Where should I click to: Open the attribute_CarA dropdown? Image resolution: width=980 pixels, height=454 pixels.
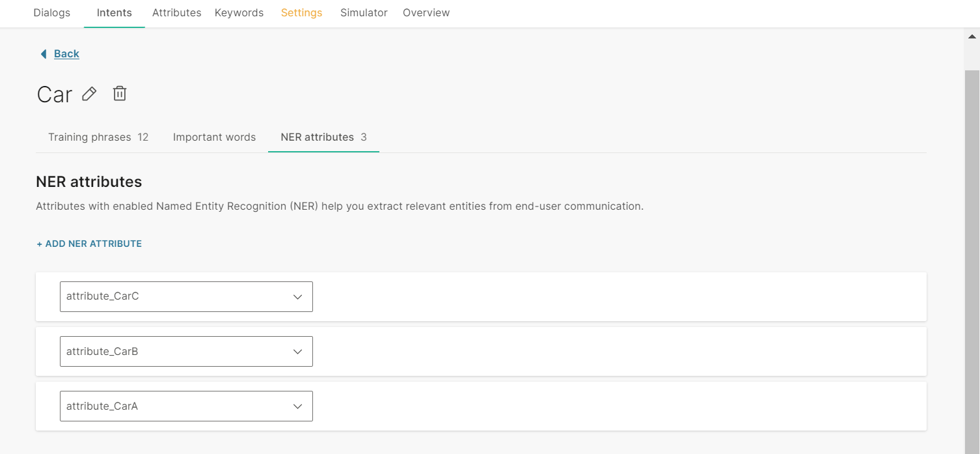(186, 406)
